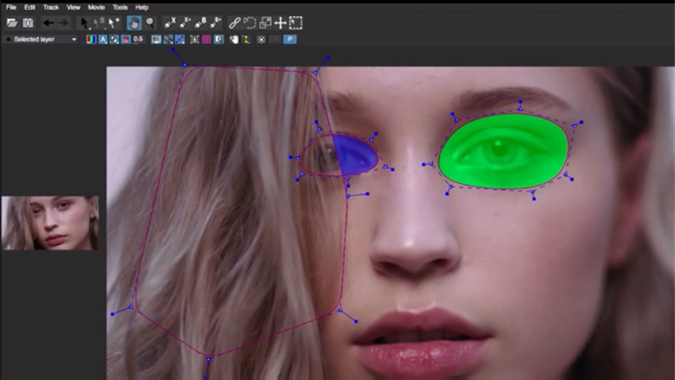Choose the Create X-Spline layer tool
Viewport: 675px width, 380px height.
(170, 23)
